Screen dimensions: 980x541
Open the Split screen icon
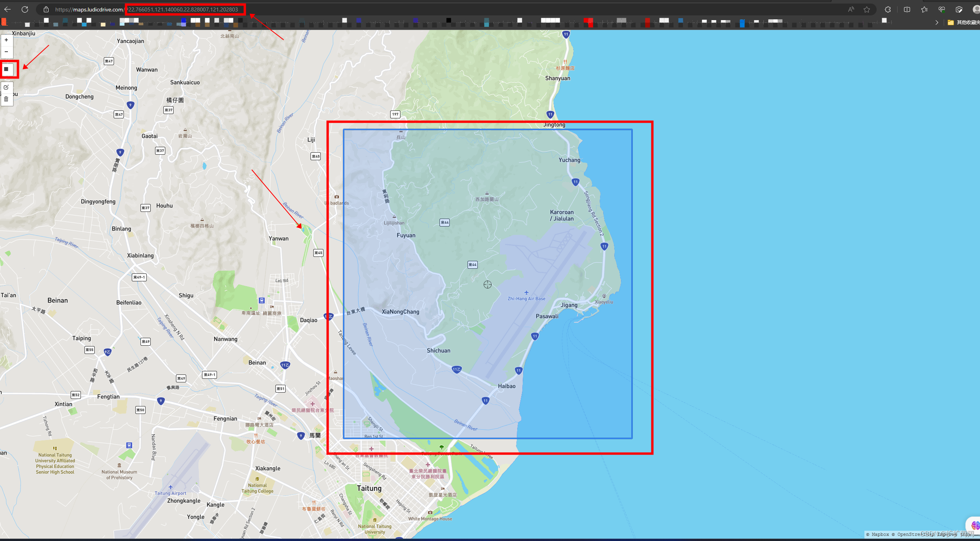pyautogui.click(x=907, y=9)
